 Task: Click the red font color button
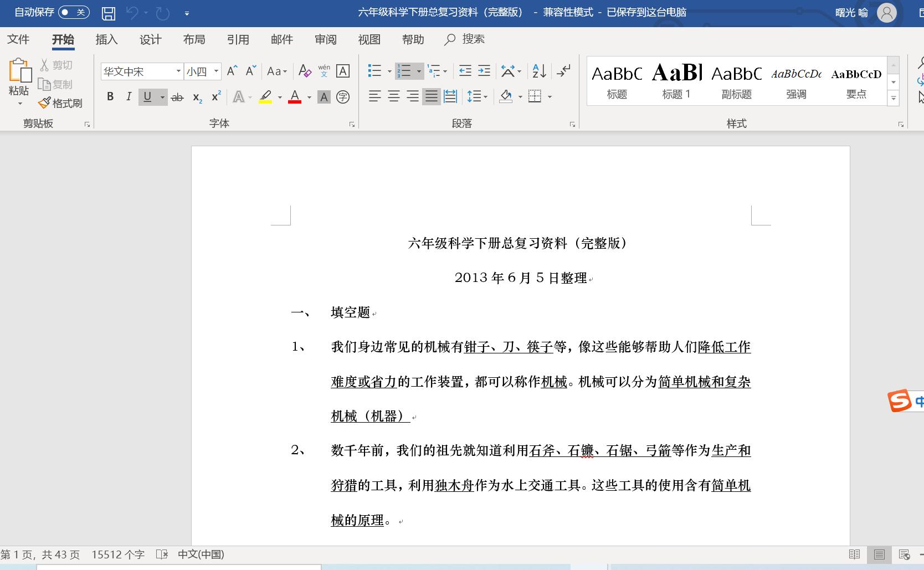pyautogui.click(x=295, y=97)
